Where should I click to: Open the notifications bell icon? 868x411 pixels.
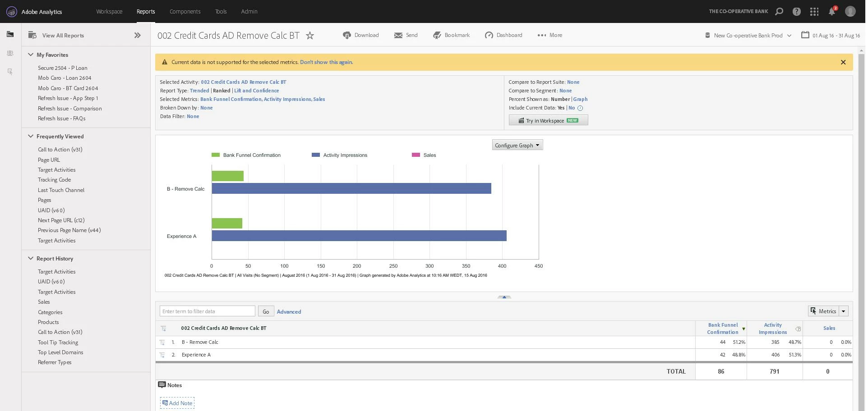coord(832,11)
